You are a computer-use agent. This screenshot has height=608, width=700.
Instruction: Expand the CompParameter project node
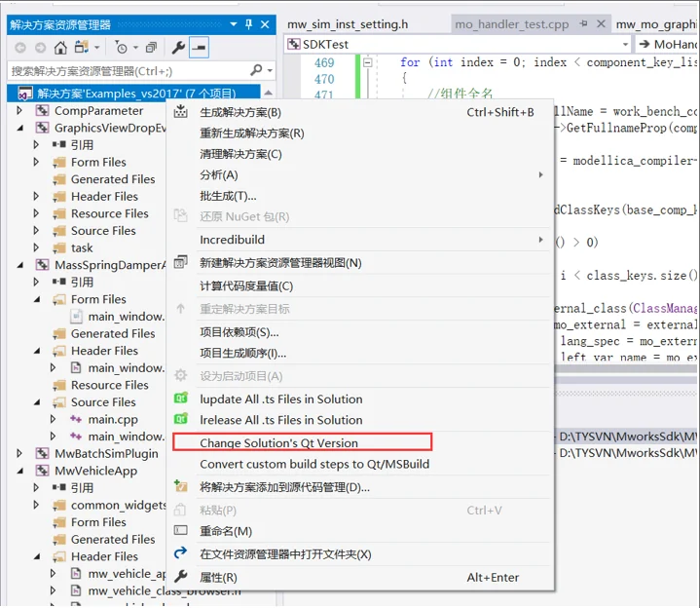19,110
